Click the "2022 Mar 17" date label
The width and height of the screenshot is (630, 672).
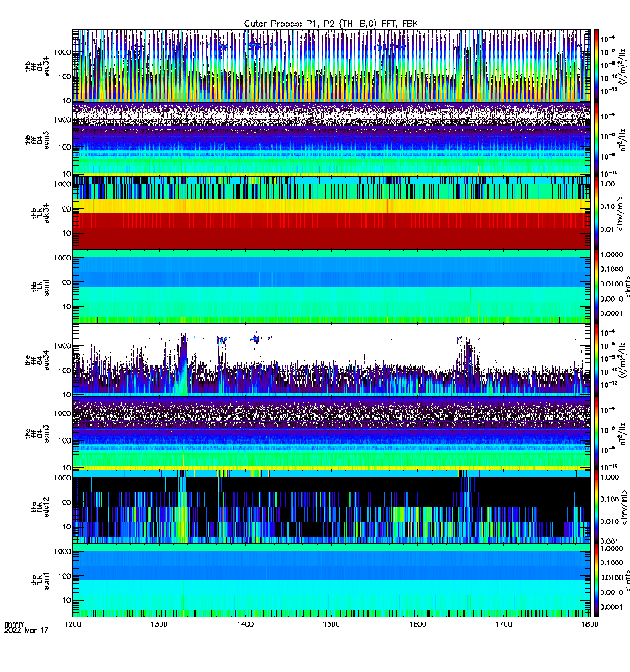pos(26,630)
